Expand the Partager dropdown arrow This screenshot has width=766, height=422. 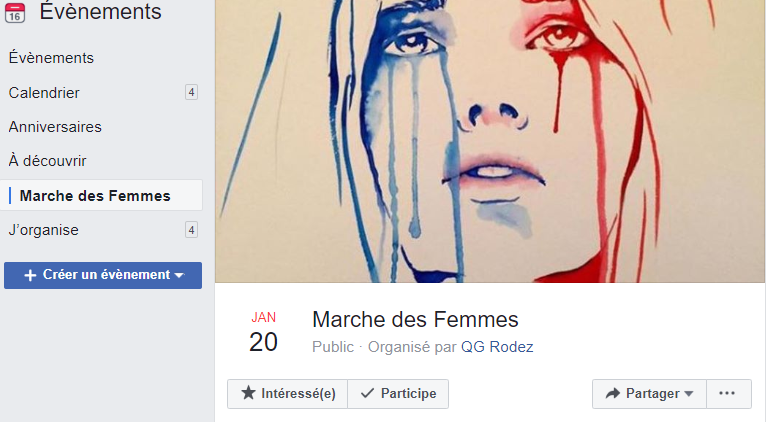[x=689, y=394]
